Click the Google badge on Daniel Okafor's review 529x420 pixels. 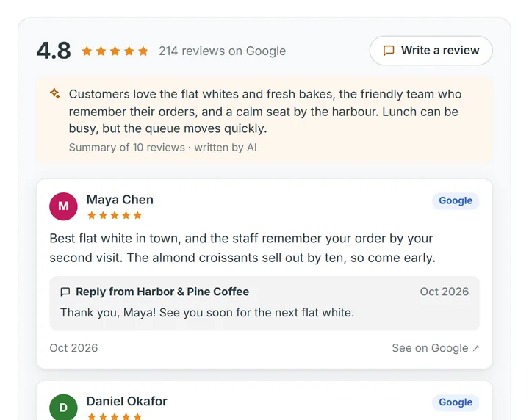456,402
